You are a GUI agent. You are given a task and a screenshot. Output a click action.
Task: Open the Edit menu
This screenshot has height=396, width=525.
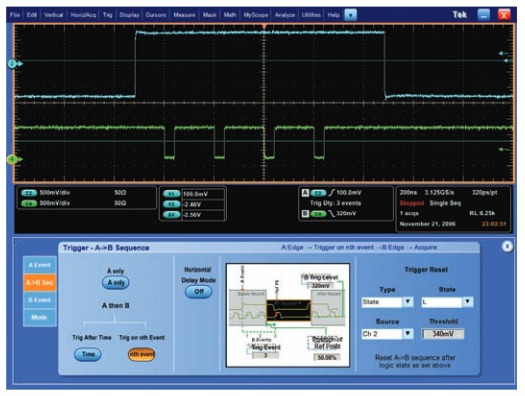pyautogui.click(x=32, y=15)
